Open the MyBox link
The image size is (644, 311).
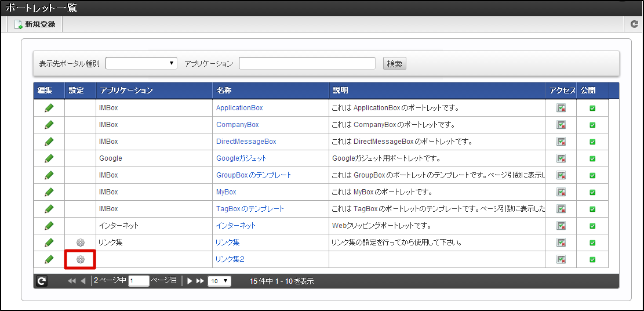pos(226,192)
